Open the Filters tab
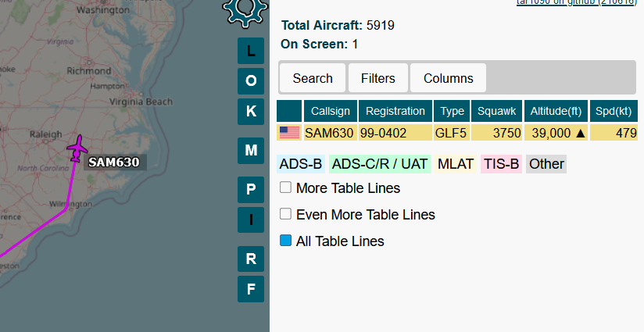 pyautogui.click(x=377, y=78)
